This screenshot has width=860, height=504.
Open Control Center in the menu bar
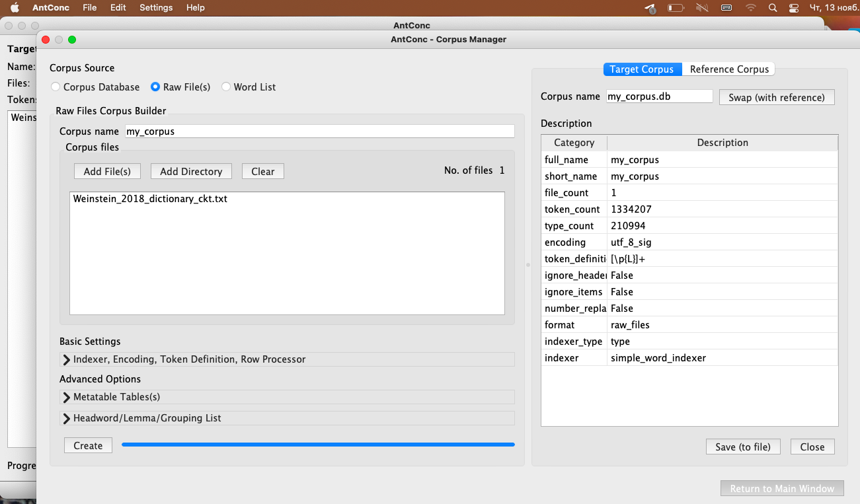point(794,8)
